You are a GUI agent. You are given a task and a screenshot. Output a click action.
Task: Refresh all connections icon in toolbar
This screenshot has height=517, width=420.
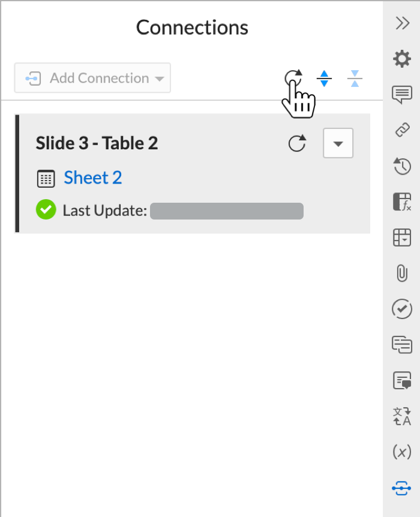coord(293,79)
